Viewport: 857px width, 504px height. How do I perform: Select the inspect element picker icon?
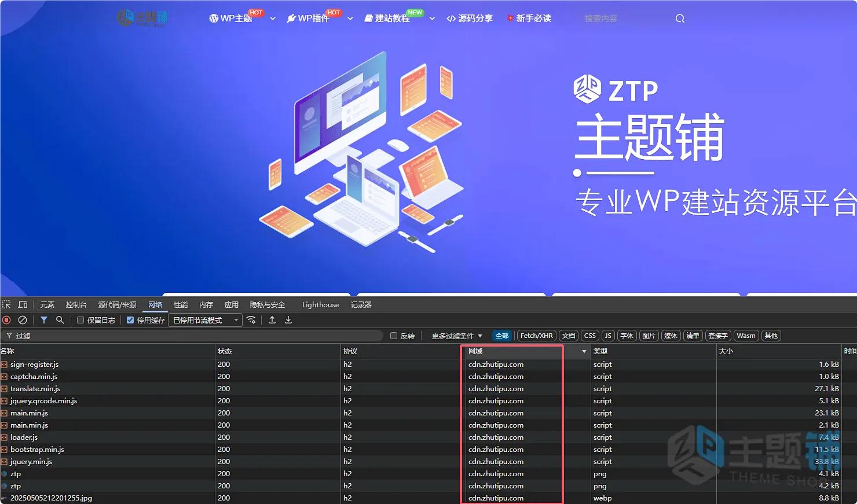[x=6, y=304]
